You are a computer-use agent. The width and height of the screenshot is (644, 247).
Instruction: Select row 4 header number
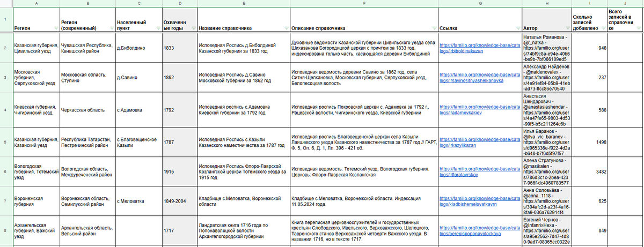pos(6,109)
